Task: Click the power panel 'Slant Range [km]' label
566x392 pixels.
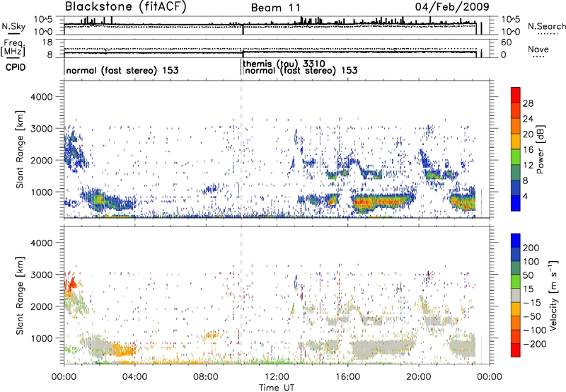Action: [20, 149]
